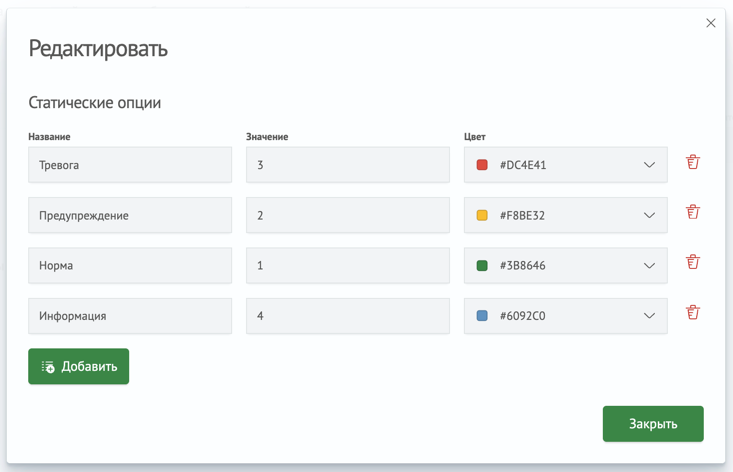The width and height of the screenshot is (733, 472).
Task: Pick the blue swatch for Информация
Action: 482,316
